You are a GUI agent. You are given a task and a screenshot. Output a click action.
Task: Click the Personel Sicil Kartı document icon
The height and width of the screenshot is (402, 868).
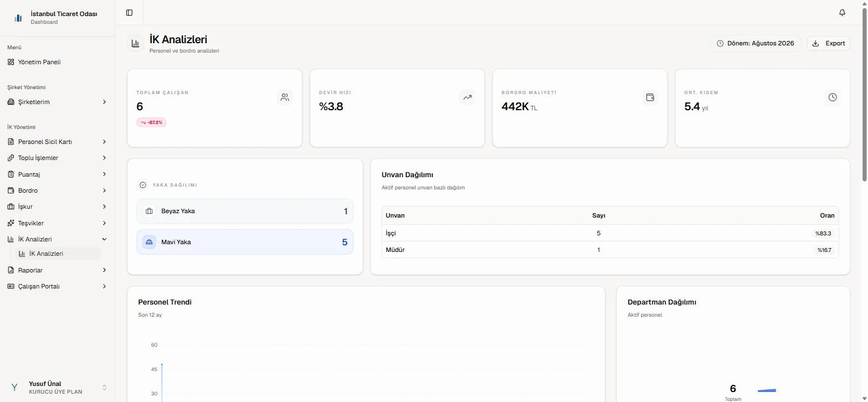pos(11,142)
